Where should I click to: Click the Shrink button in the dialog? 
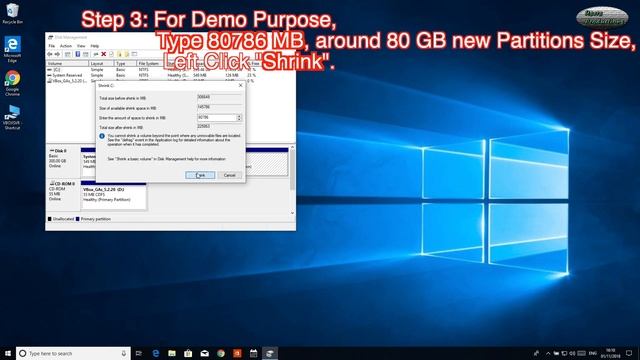pos(200,175)
